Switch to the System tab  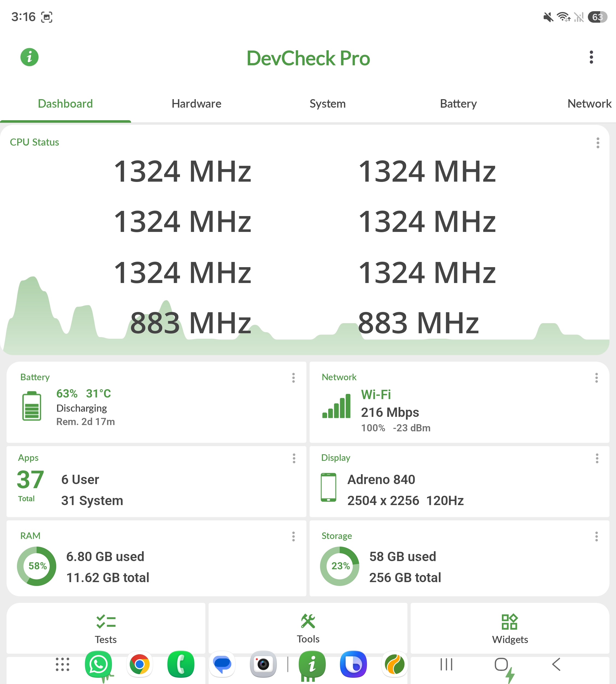(x=328, y=104)
